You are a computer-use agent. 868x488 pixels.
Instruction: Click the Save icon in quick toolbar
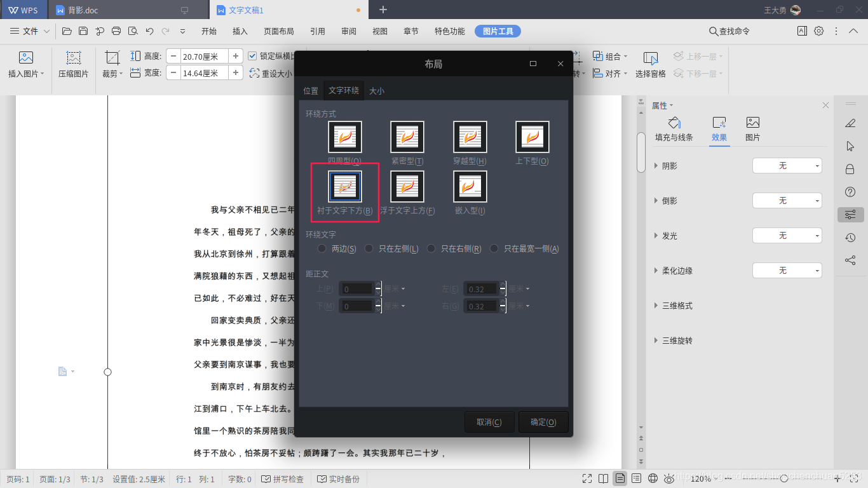pyautogui.click(x=83, y=31)
